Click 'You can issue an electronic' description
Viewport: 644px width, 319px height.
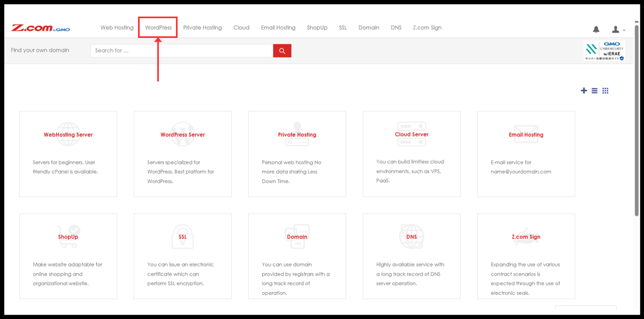coord(180,274)
